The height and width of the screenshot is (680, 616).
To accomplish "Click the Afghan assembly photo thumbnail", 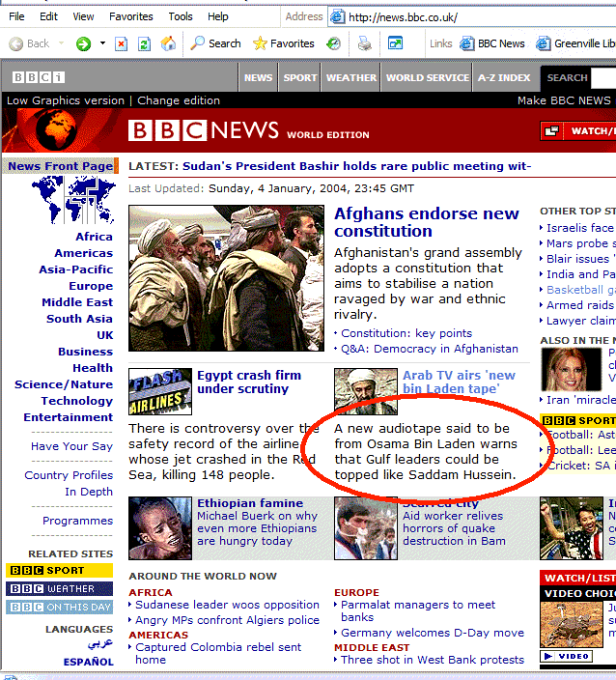I will pos(226,278).
